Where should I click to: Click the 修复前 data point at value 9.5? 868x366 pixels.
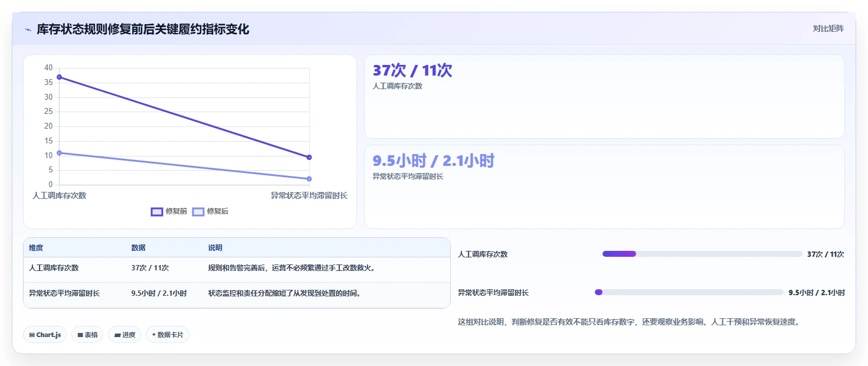(309, 157)
